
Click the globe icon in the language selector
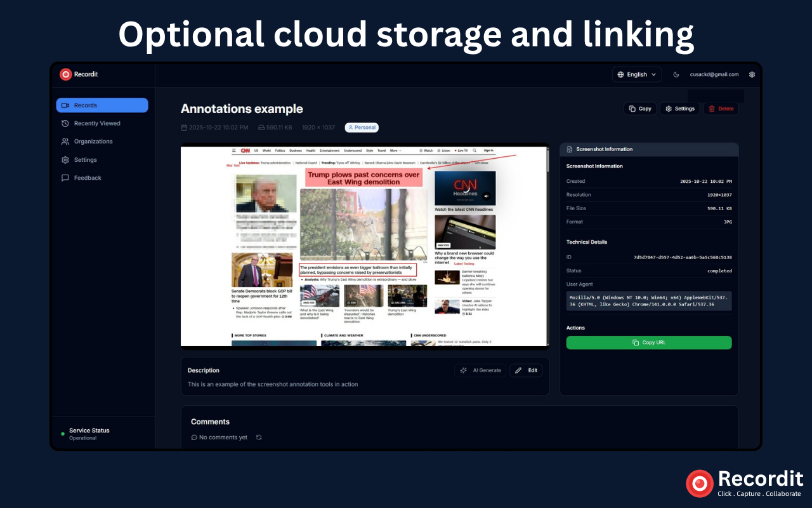(x=620, y=74)
